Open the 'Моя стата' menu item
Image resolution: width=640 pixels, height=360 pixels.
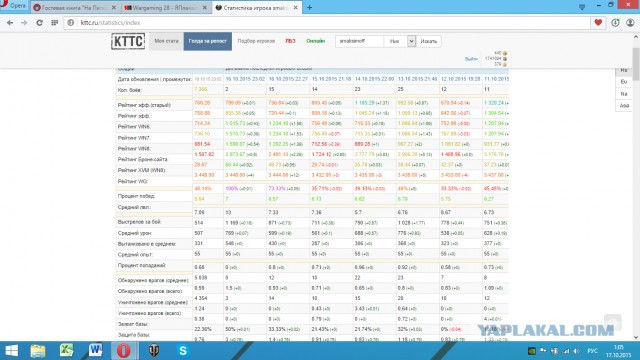(x=166, y=41)
